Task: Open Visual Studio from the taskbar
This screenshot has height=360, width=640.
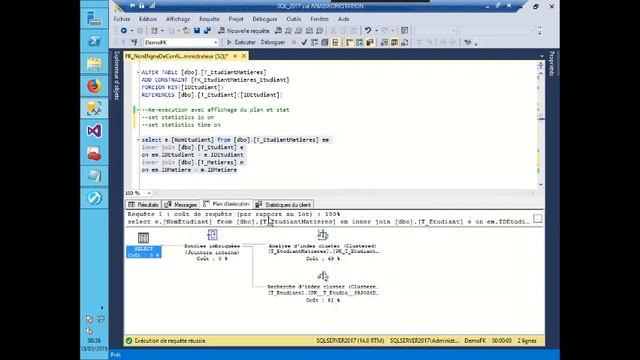Action: (94, 131)
